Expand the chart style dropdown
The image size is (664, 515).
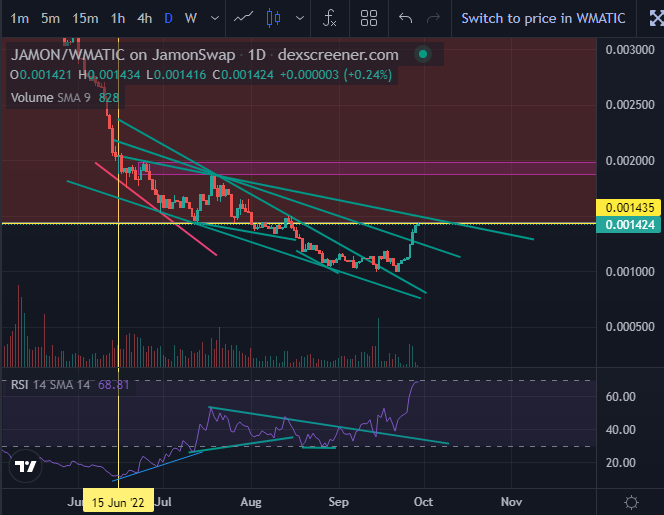[300, 19]
